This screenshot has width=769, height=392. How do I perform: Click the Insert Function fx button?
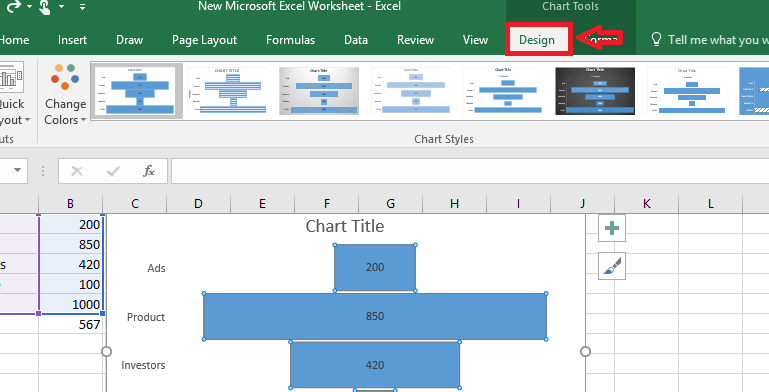coord(149,171)
